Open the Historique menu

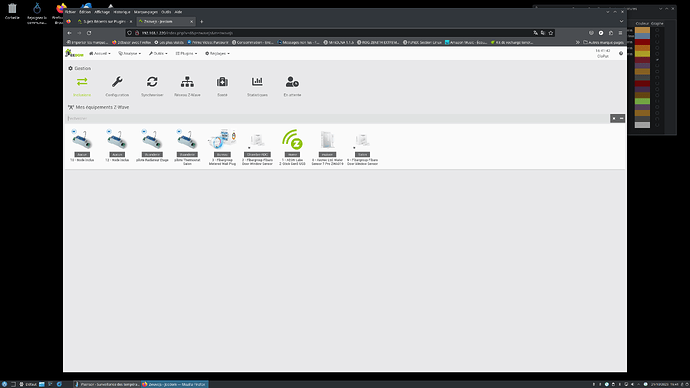[122, 12]
